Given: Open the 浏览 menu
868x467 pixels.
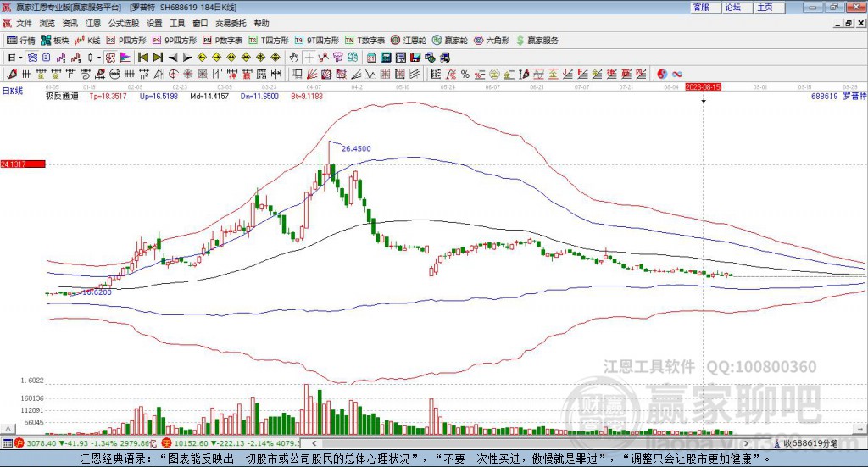Looking at the screenshot, I should [47, 23].
